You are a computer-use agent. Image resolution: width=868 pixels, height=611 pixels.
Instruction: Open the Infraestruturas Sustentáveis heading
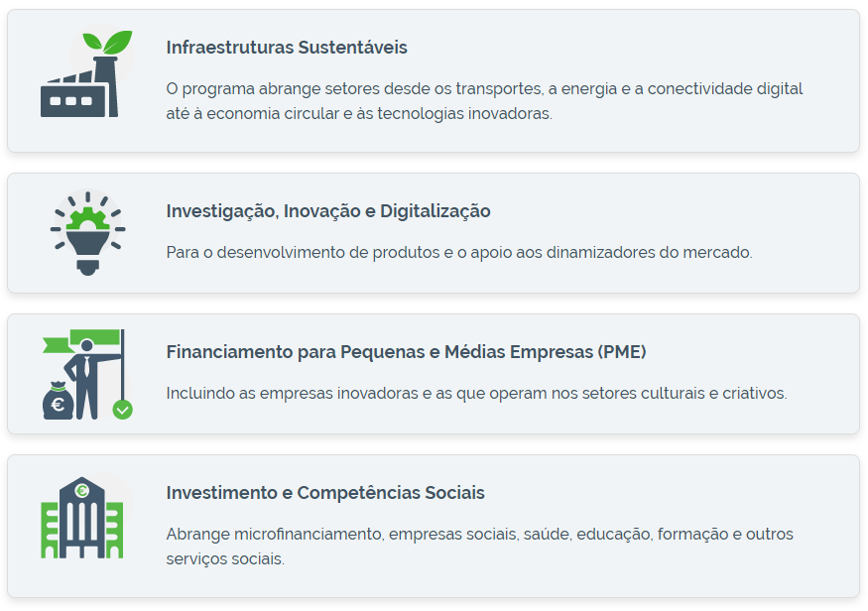point(287,48)
